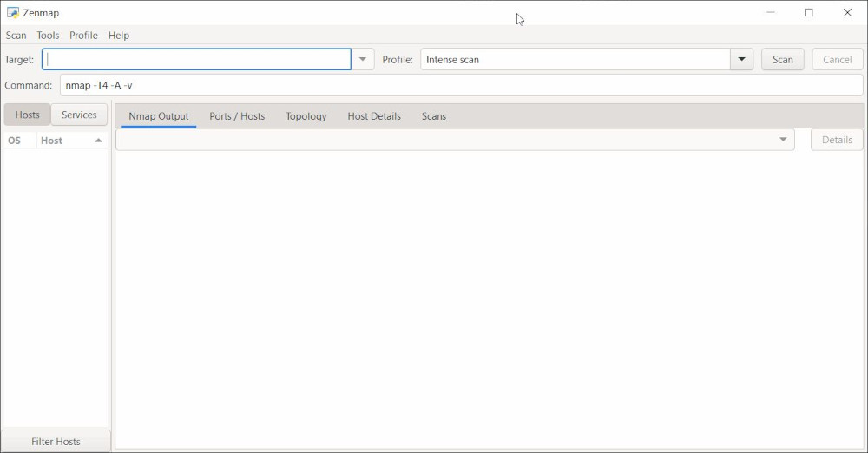
Task: Expand the scan output selection dropdown
Action: pyautogui.click(x=455, y=140)
